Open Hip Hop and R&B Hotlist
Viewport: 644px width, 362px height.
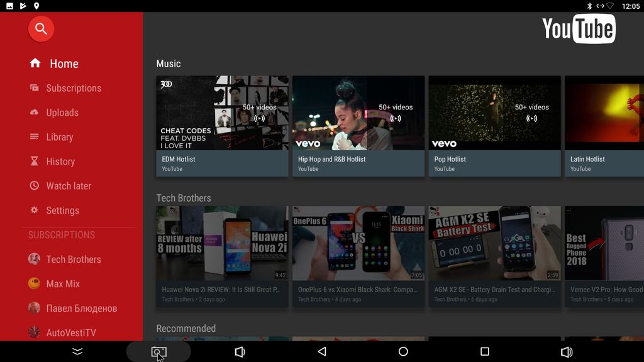pyautogui.click(x=358, y=113)
